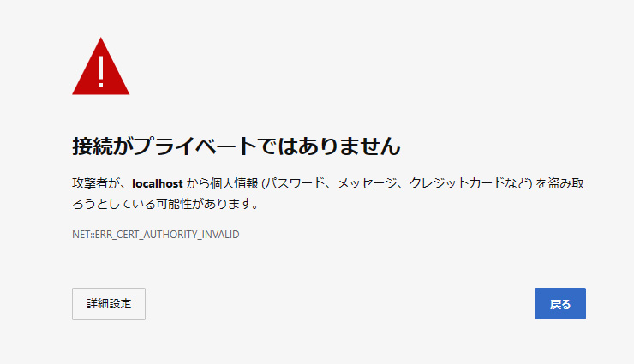Click the red warning triangle icon

point(101,67)
